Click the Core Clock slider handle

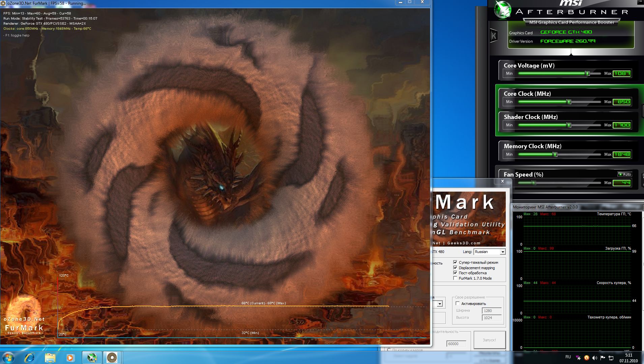coord(569,102)
